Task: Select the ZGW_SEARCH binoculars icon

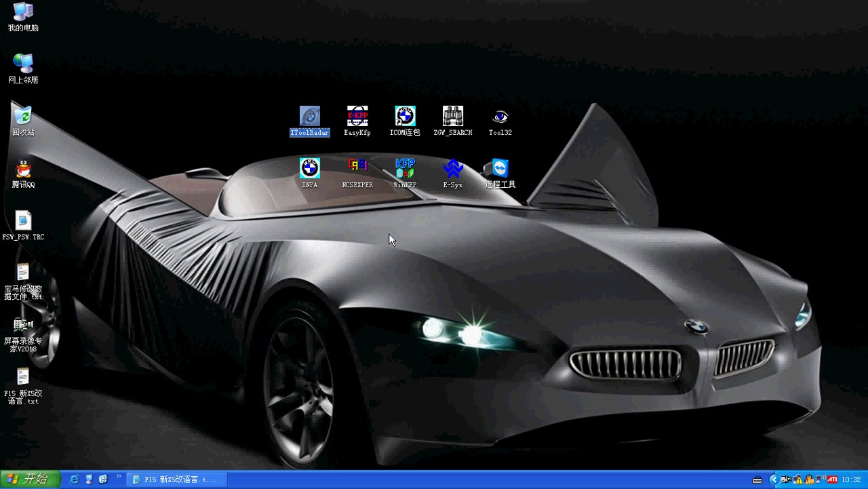Action: point(452,121)
